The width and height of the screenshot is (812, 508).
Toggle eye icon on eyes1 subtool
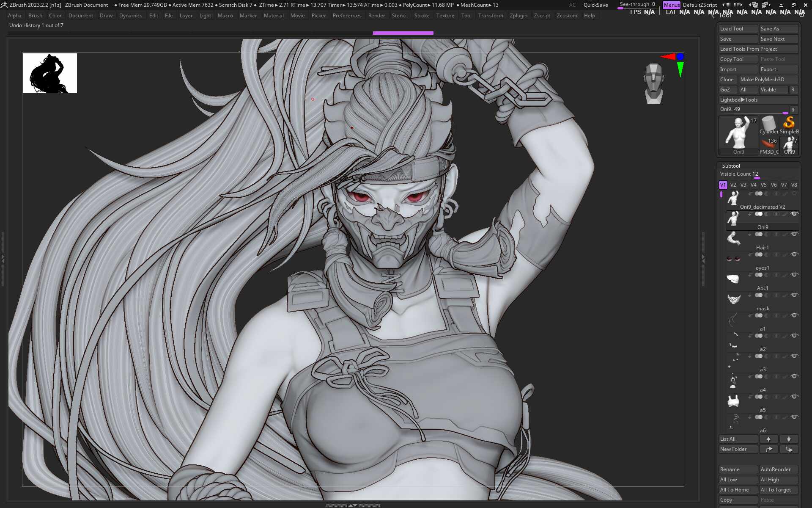coord(794,254)
